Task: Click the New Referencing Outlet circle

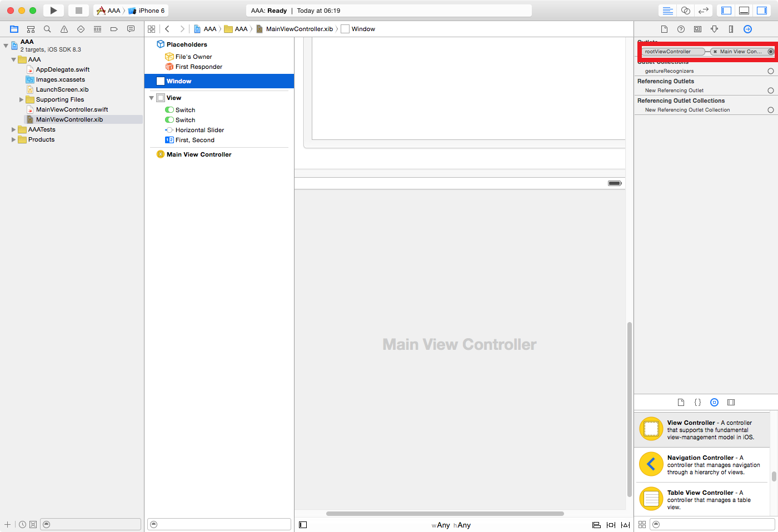Action: tap(771, 91)
